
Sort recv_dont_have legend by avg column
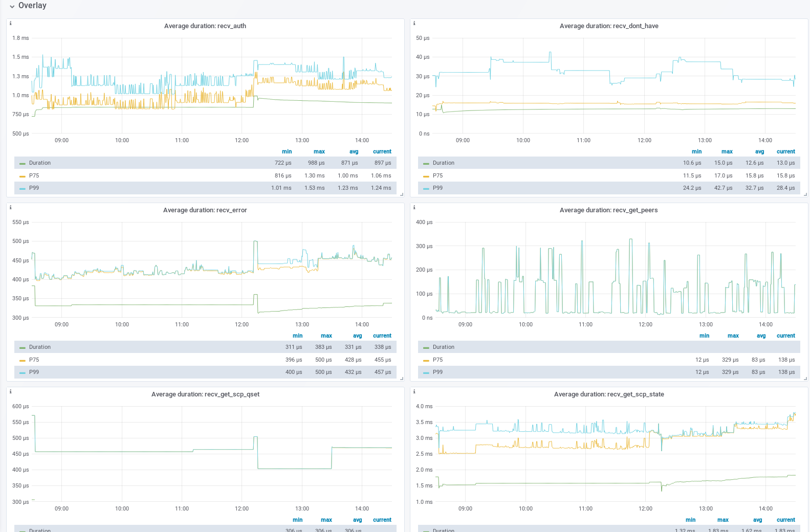click(x=759, y=151)
